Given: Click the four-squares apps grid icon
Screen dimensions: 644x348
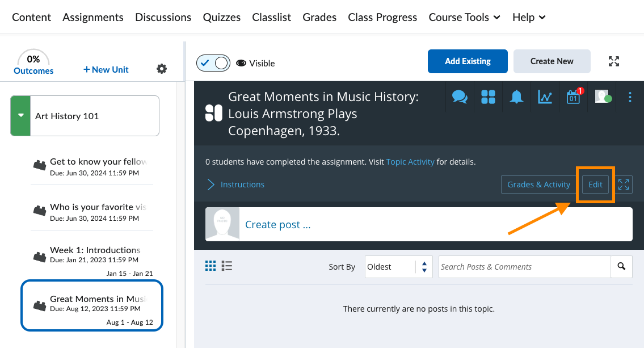Looking at the screenshot, I should coord(488,97).
